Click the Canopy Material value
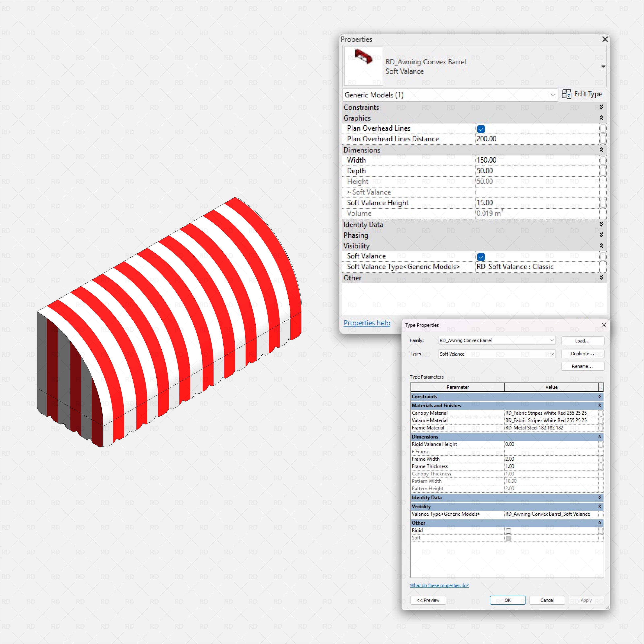Viewport: 644px width, 644px height. 551,413
